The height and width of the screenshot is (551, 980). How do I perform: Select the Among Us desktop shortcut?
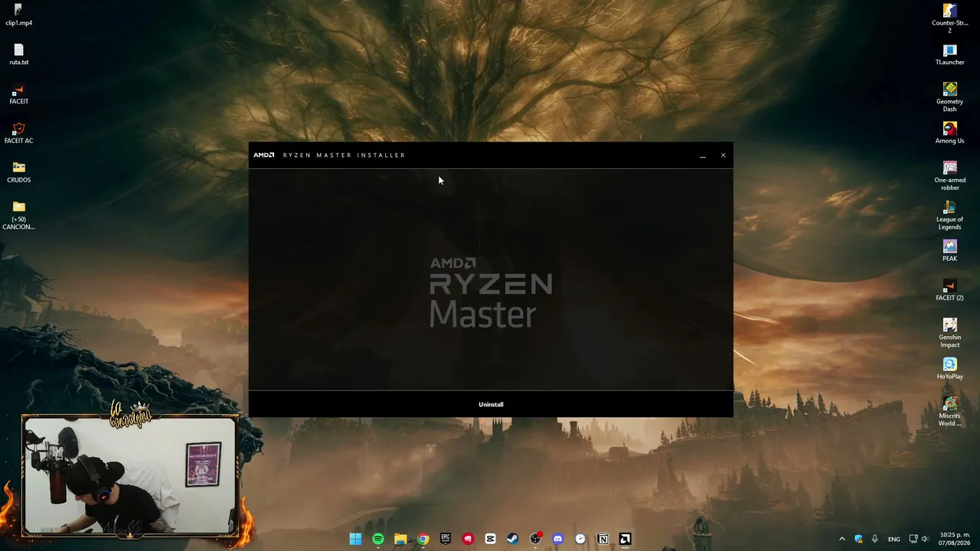950,133
